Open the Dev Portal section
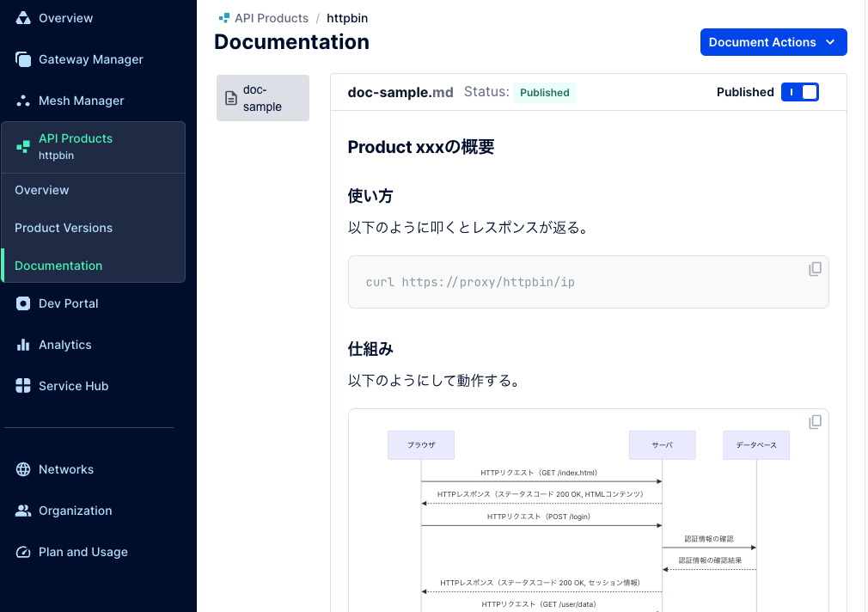 click(x=68, y=303)
